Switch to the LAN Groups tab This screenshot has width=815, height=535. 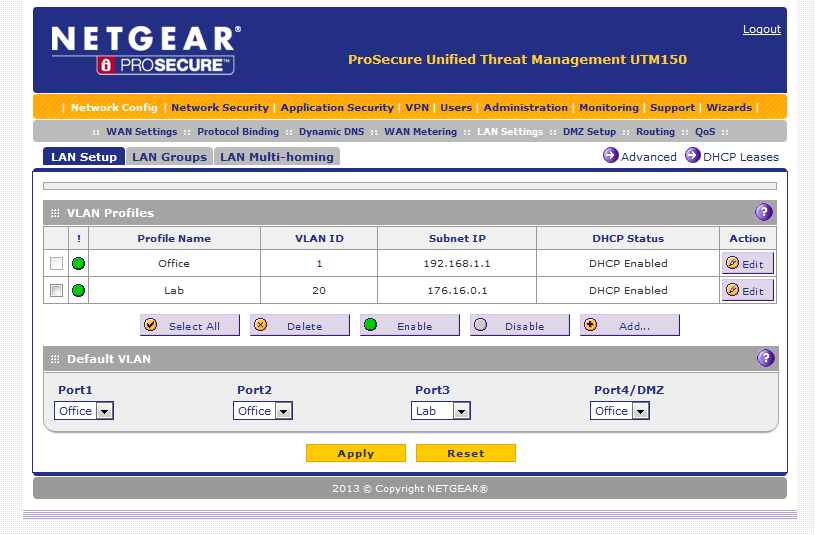coord(169,156)
